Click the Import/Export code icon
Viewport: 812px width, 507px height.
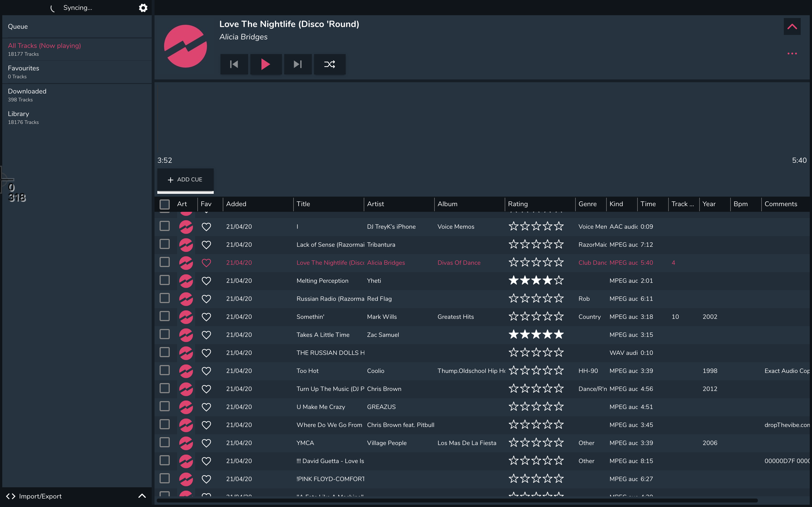(11, 496)
